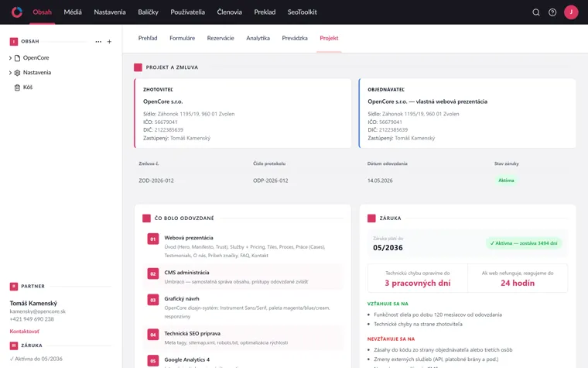Click the pink icon beside ČO BOLO ODOVZDANÉ

point(147,218)
